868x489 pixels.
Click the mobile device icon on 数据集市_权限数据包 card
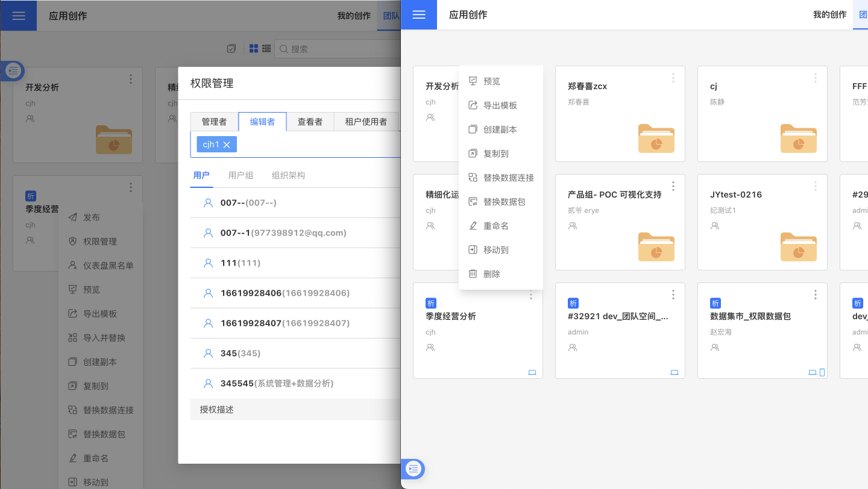coord(822,373)
